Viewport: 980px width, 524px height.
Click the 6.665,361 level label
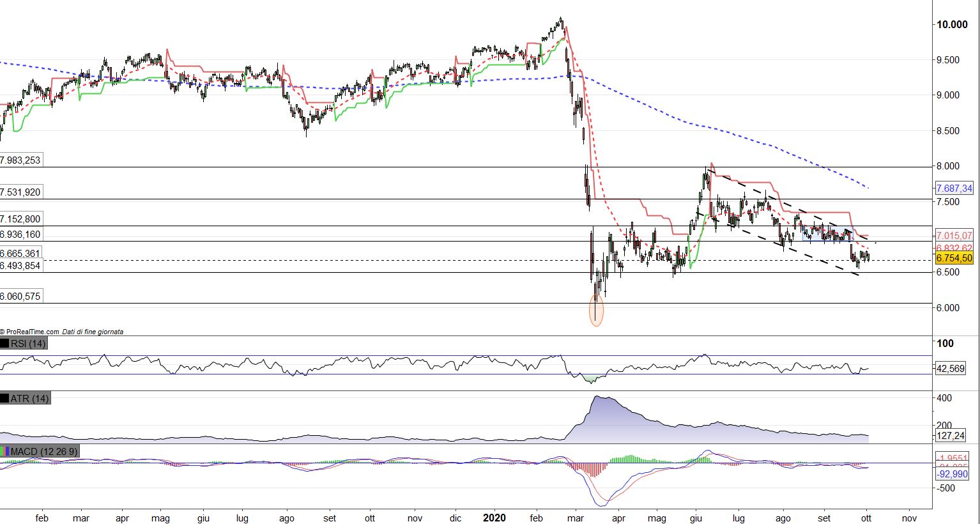(x=21, y=254)
